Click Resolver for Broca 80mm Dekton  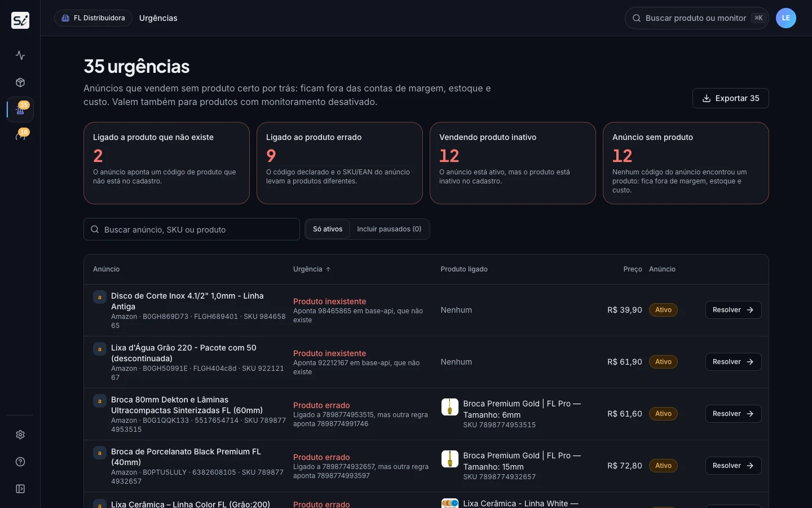(733, 414)
